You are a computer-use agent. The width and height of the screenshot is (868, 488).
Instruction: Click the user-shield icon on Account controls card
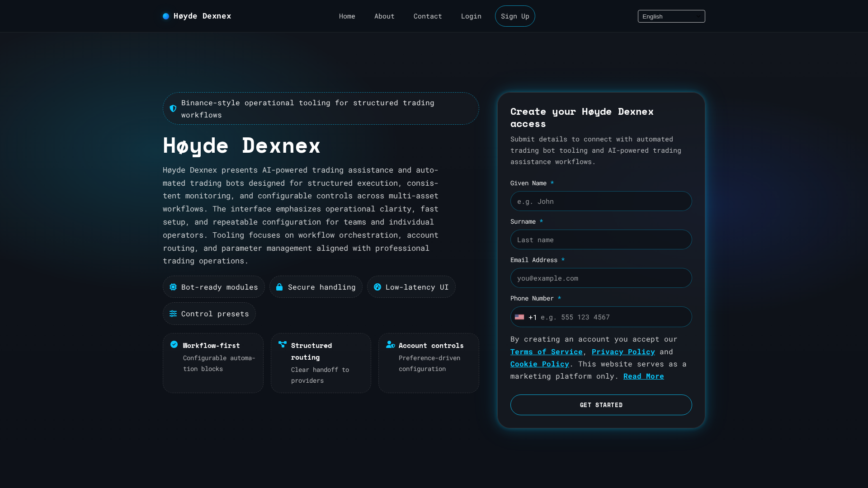tap(391, 344)
